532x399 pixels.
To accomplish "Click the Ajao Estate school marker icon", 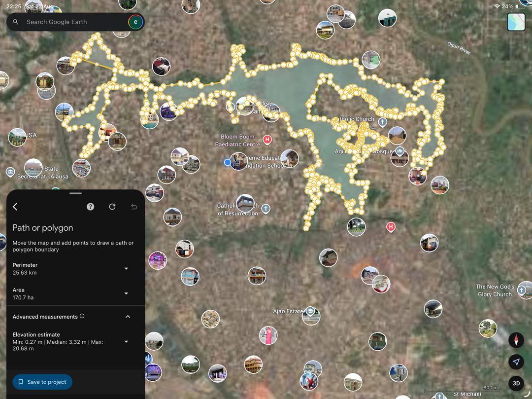I will point(310,311).
